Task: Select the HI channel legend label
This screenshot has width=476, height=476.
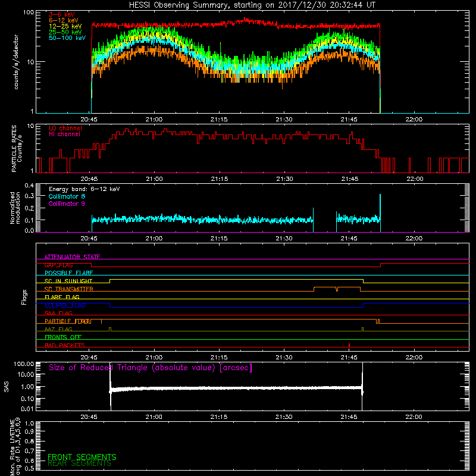Action: pos(64,134)
